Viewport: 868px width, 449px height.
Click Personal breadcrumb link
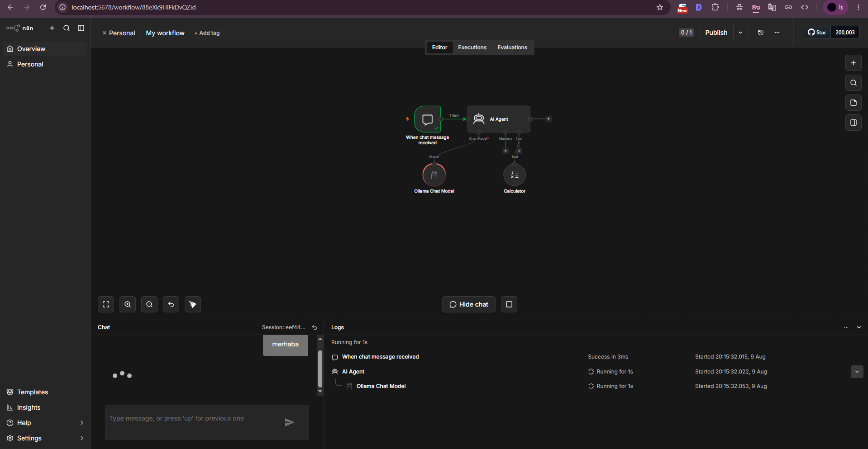(x=119, y=33)
